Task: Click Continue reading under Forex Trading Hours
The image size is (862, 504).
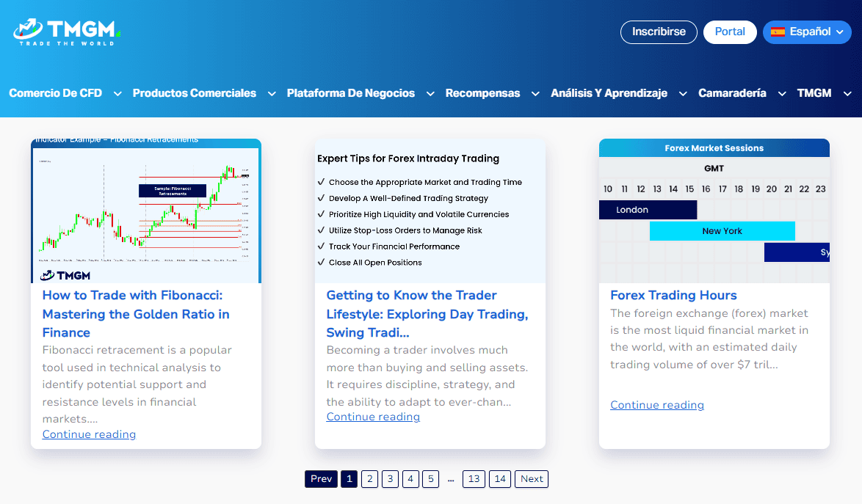Action: [656, 405]
